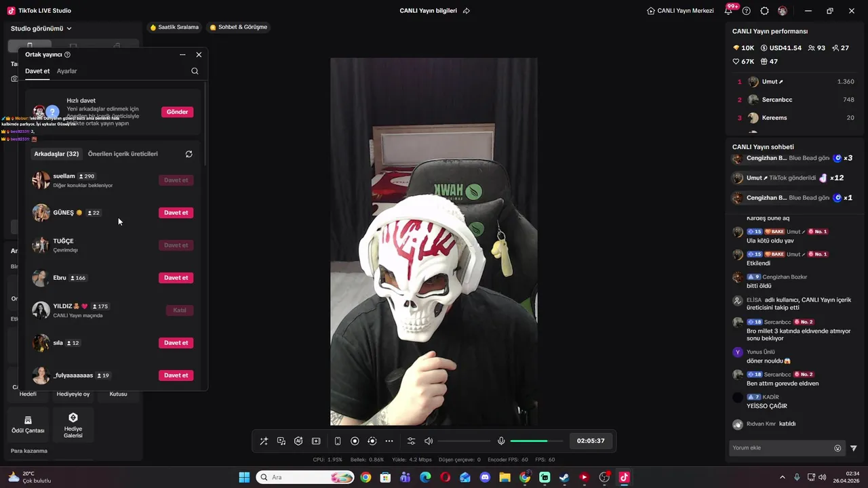The height and width of the screenshot is (488, 868).
Task: Expand the Studio görünümü dropdown
Action: click(41, 28)
